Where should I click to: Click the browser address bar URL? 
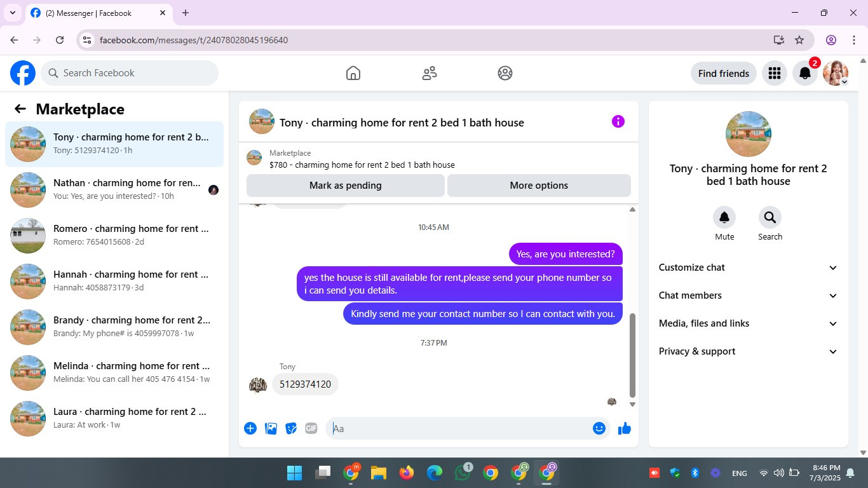coord(194,40)
